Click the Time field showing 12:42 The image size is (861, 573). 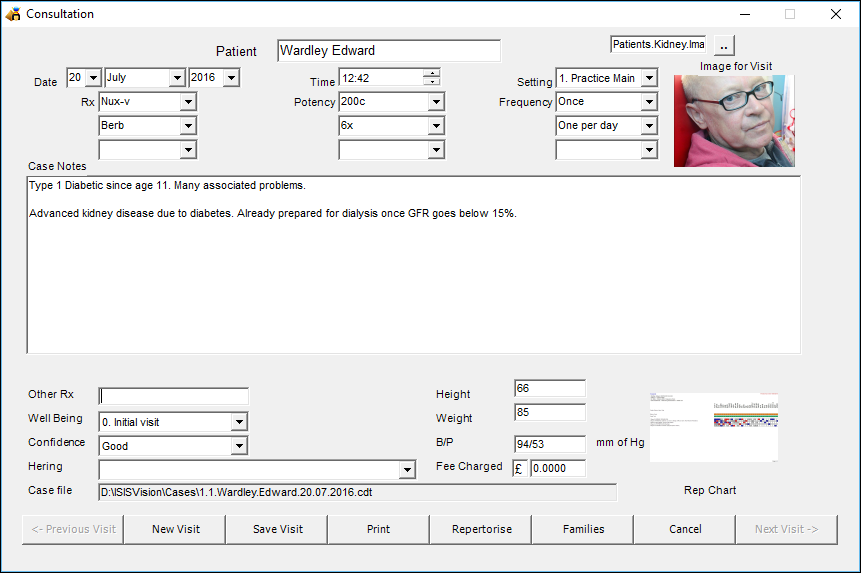(381, 78)
